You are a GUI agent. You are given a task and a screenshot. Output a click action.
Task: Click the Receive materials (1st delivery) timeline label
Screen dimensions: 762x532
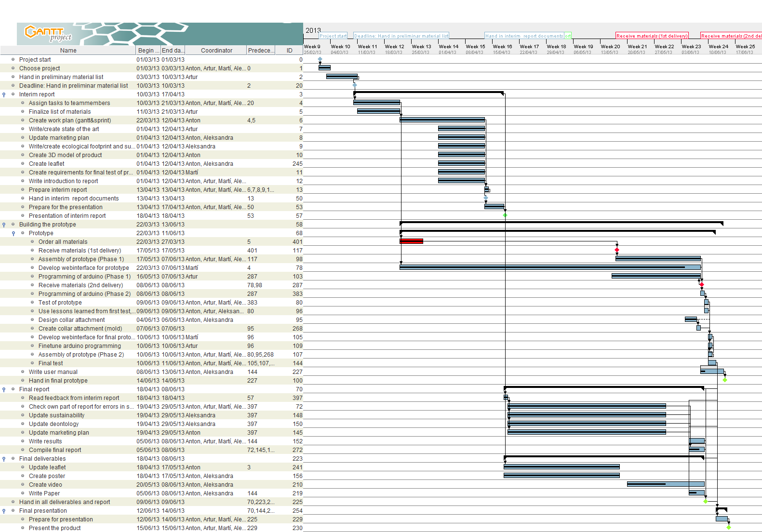(652, 36)
